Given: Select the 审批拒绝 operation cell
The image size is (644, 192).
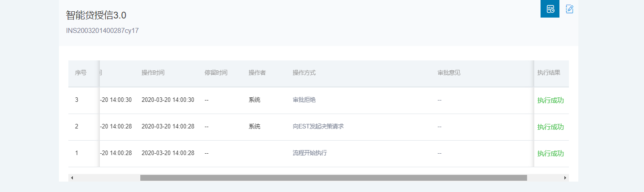Looking at the screenshot, I should pos(304,100).
